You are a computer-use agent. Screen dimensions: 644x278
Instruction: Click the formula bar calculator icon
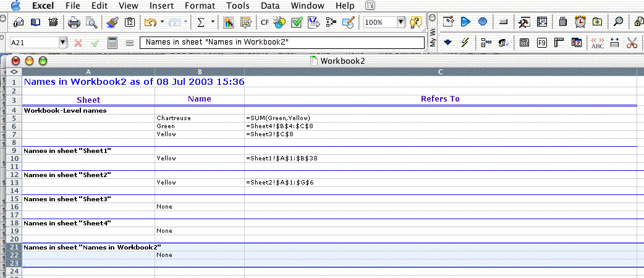112,43
